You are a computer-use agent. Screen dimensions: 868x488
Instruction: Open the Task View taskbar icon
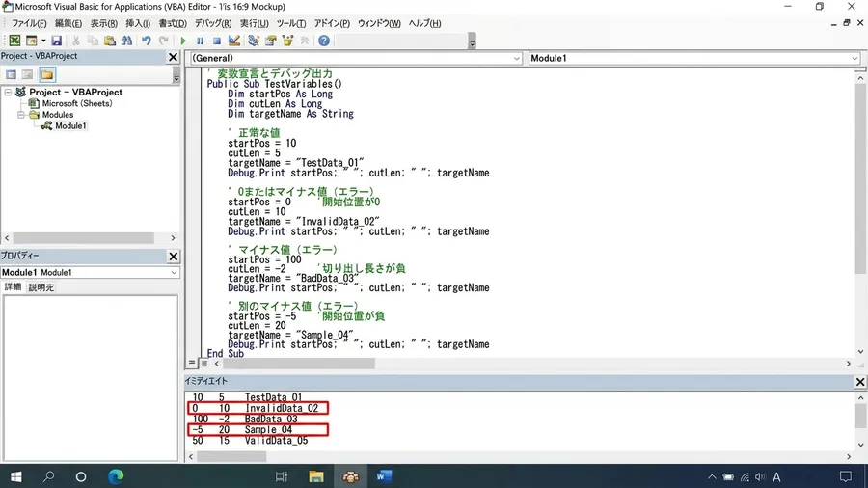coord(282,476)
